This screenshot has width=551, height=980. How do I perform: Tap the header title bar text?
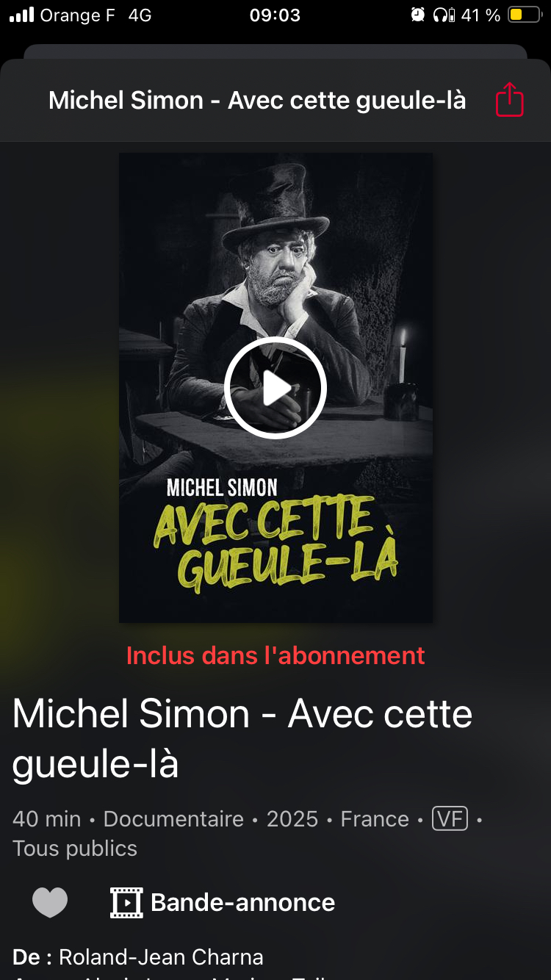257,100
